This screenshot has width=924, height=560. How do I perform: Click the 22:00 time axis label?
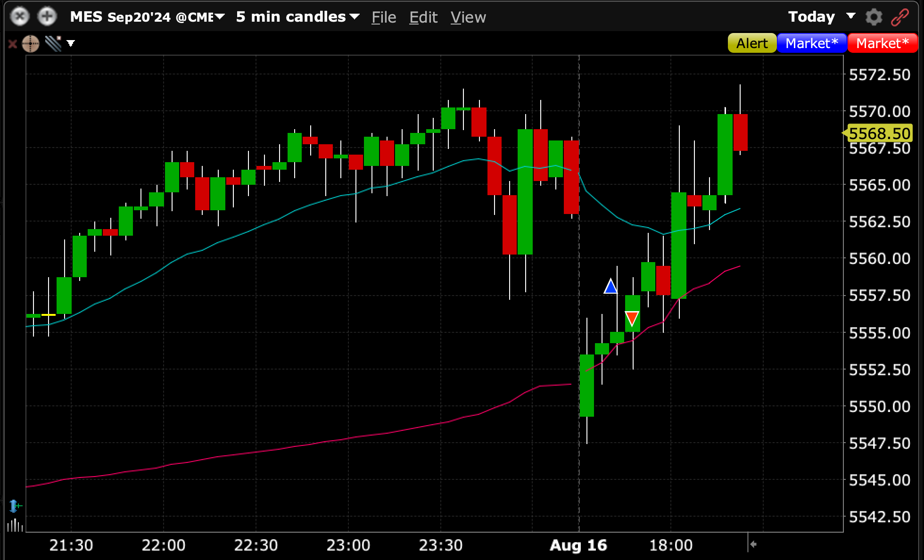[164, 545]
